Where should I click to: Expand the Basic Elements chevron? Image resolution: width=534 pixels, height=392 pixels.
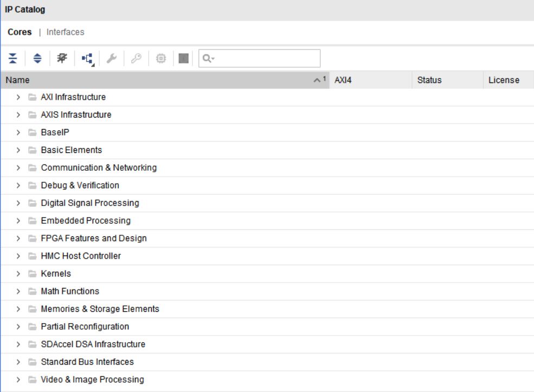(x=18, y=150)
